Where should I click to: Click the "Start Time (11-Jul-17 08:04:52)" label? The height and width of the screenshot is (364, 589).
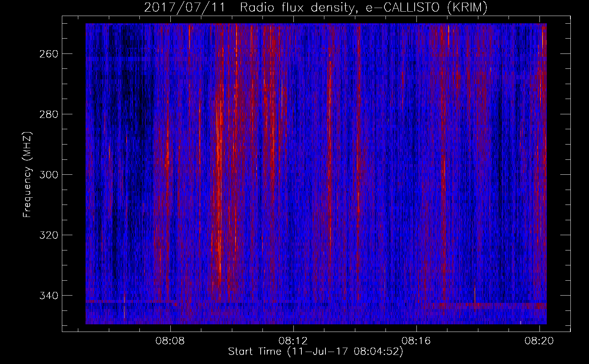coord(316,352)
